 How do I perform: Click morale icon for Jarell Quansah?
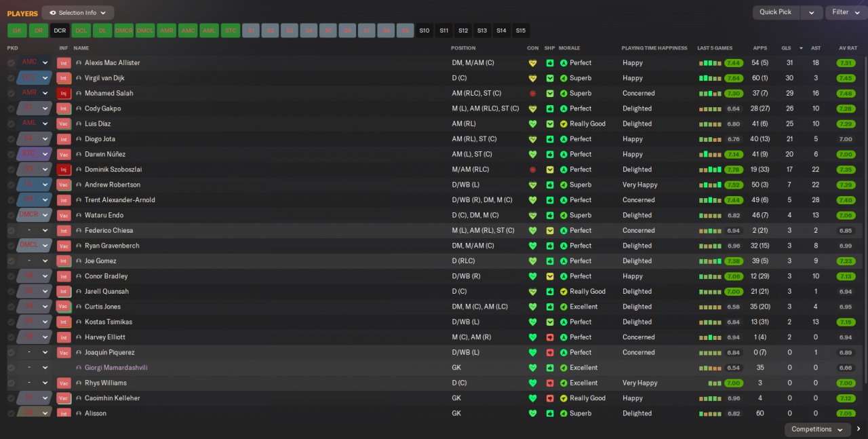point(564,292)
